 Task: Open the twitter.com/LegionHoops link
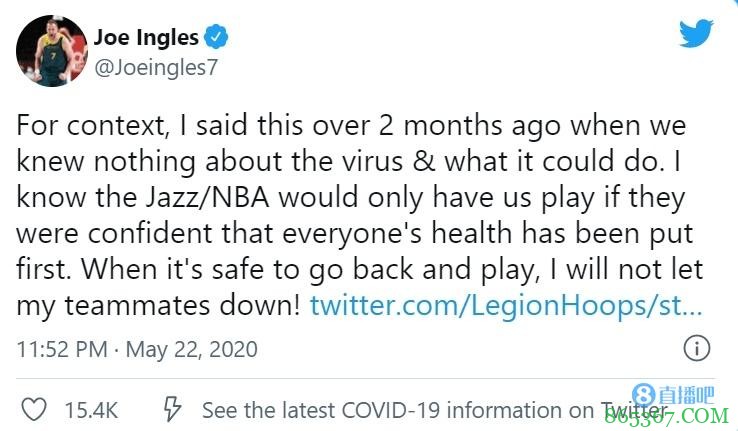[x=506, y=305]
